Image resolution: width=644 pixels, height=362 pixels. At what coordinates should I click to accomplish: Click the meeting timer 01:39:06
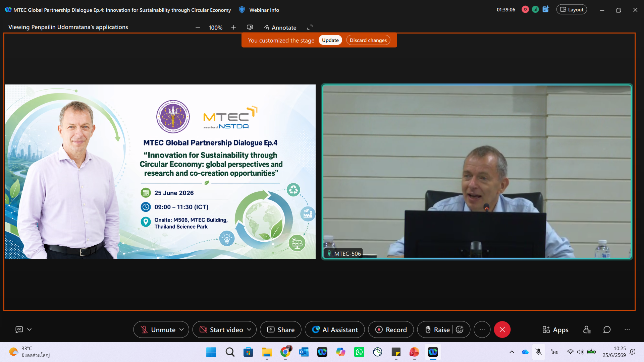[x=506, y=10]
